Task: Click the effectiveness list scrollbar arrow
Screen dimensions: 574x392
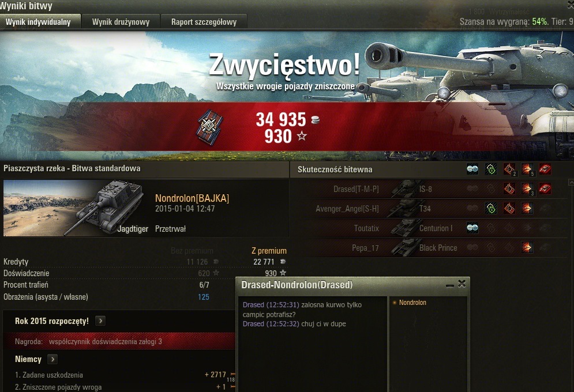Action: [x=571, y=182]
